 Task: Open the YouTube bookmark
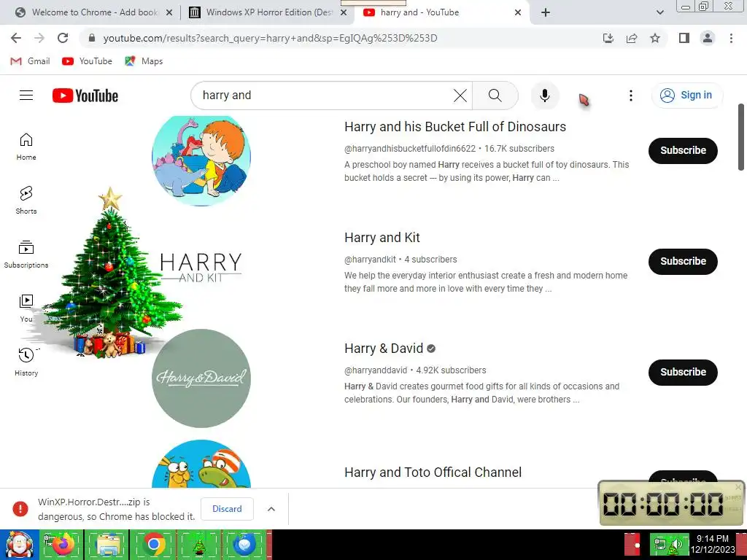pyautogui.click(x=87, y=61)
